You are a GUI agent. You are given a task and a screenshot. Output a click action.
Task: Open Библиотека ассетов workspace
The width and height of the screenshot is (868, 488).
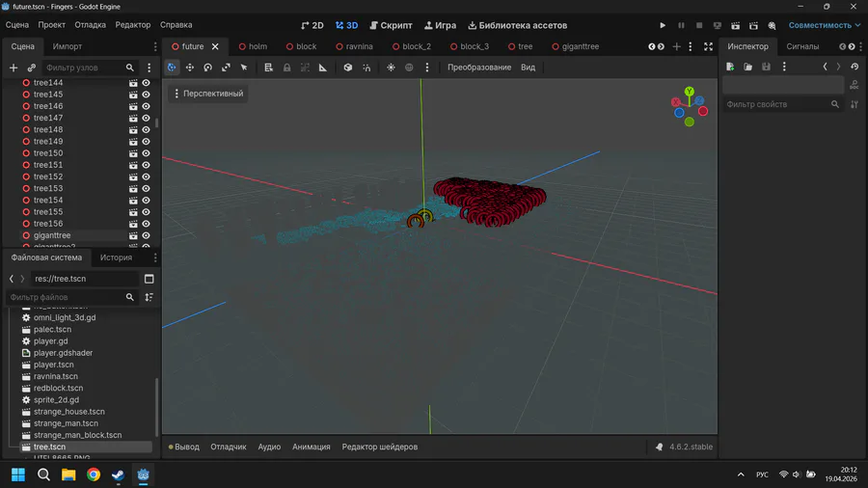[x=518, y=25]
